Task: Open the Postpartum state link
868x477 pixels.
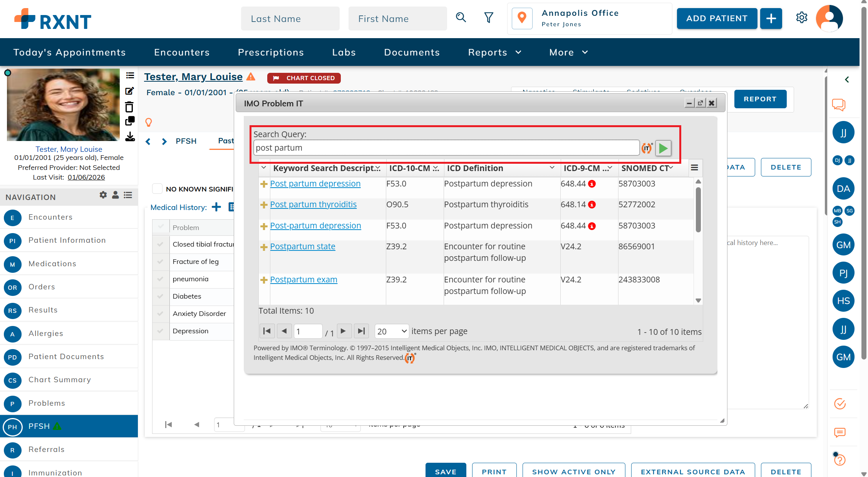Action: coord(303,247)
